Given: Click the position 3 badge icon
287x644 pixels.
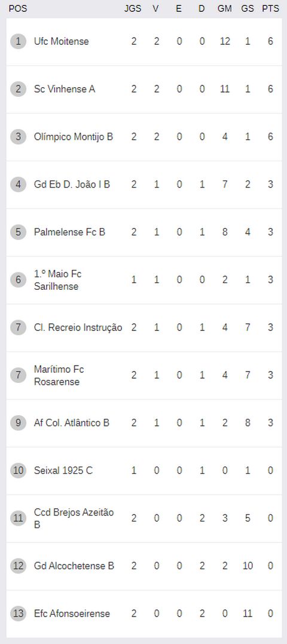Looking at the screenshot, I should pos(18,137).
